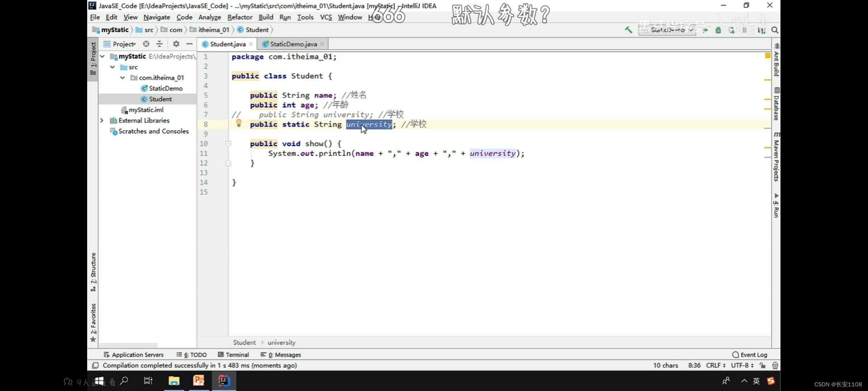Open the Refactor menu
This screenshot has height=391, width=868.
(x=240, y=17)
